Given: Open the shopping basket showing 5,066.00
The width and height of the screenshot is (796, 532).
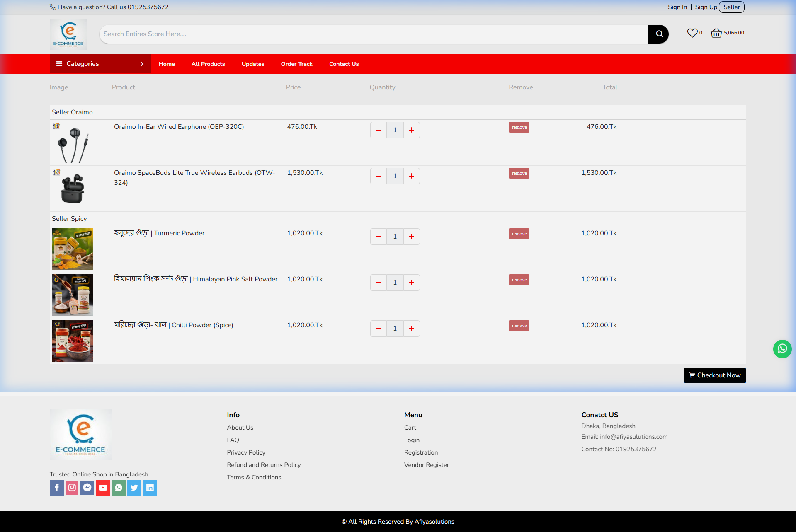Looking at the screenshot, I should [x=717, y=33].
